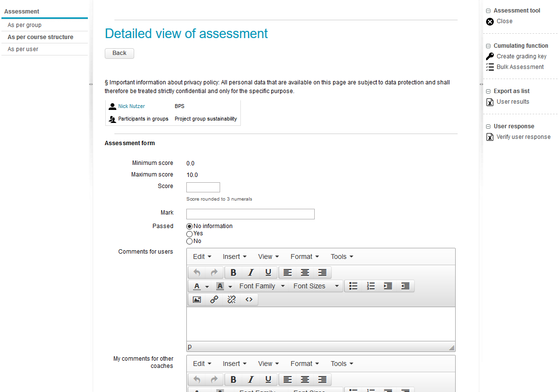Viewport: 558px width, 392px height.
Task: Insert image in Comments for users editor
Action: click(197, 300)
